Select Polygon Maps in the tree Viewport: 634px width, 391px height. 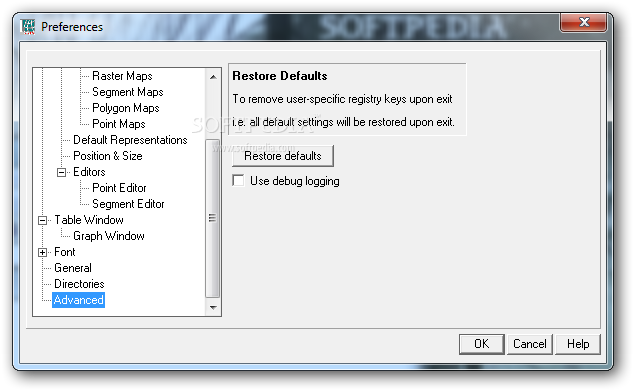126,108
